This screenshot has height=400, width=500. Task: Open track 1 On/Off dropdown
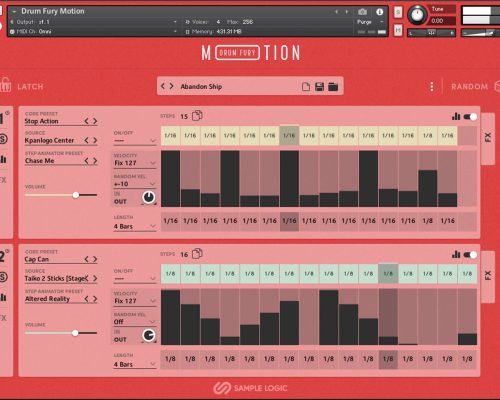coord(135,140)
